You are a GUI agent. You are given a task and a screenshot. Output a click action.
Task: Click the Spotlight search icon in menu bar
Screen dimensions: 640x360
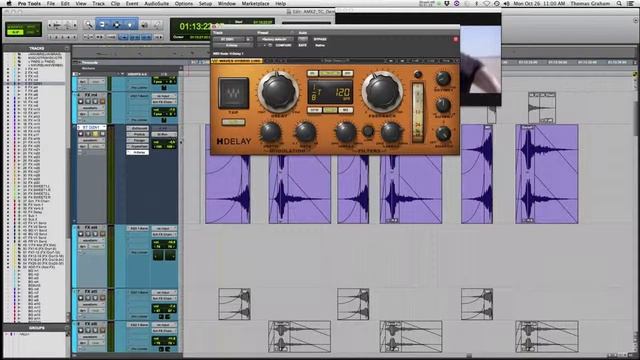coord(620,3)
